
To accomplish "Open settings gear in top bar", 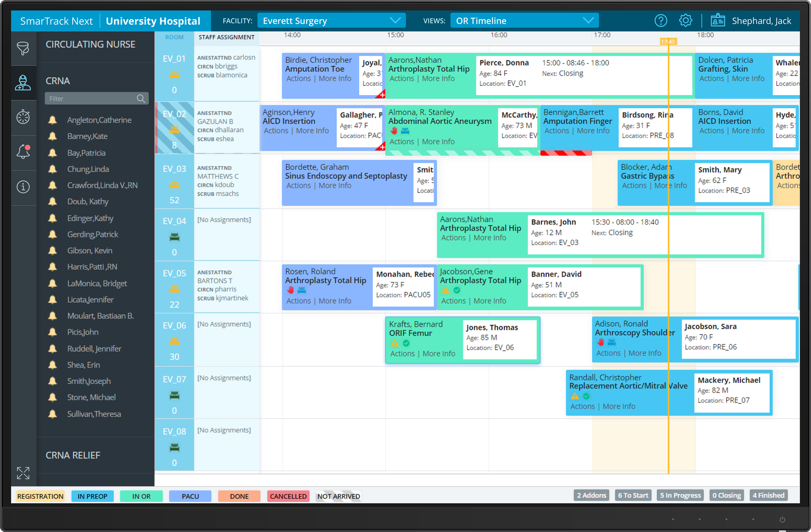I will coord(685,20).
